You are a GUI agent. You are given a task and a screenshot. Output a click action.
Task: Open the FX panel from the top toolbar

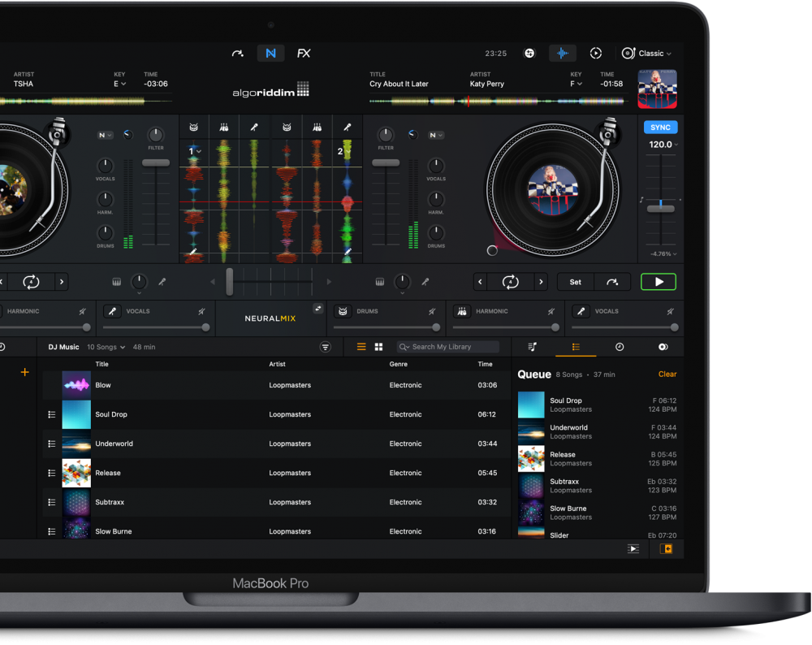[x=304, y=53]
